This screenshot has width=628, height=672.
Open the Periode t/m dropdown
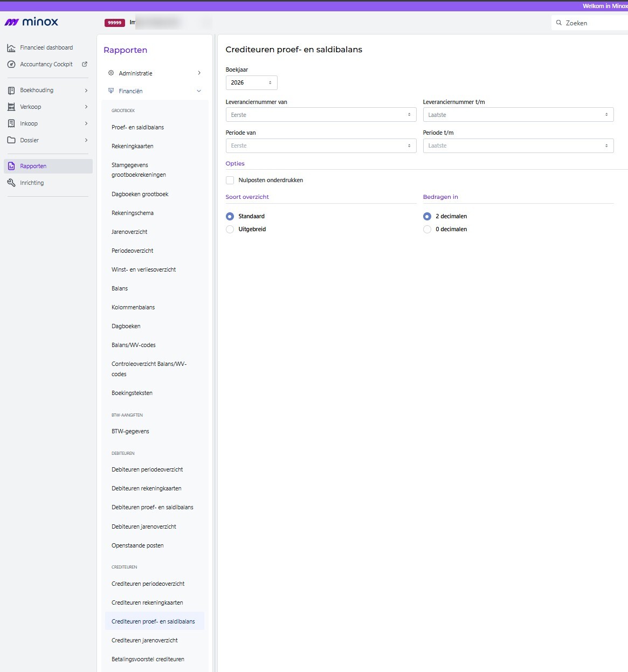[519, 146]
